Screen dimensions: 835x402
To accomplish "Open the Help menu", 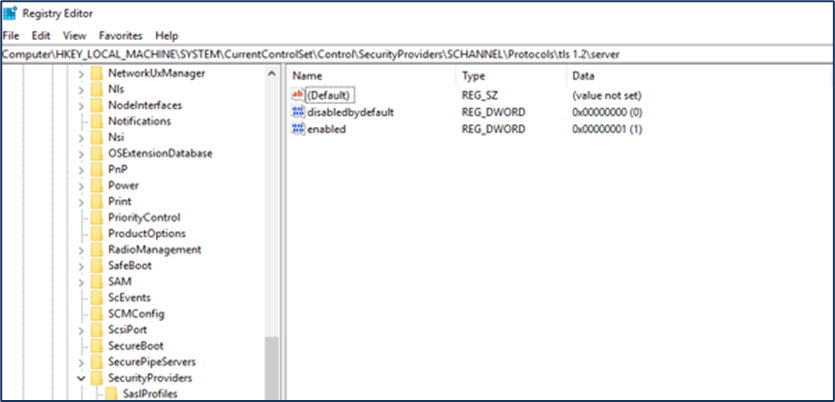I will coord(167,36).
